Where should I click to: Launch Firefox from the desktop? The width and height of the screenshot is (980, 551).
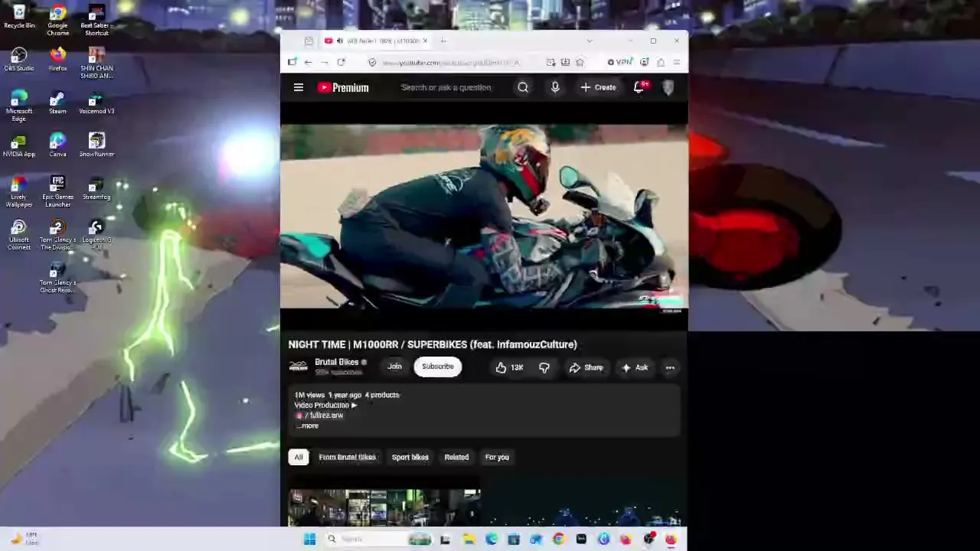(57, 60)
